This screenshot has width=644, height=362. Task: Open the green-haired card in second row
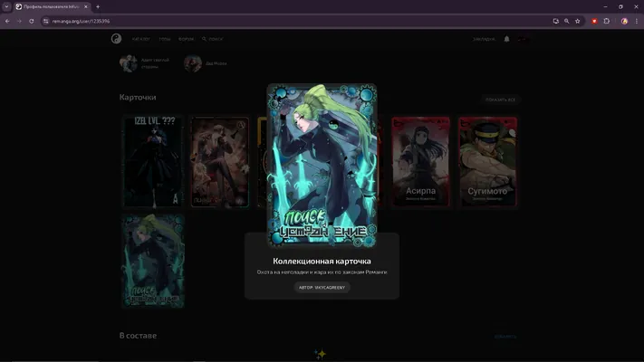(x=153, y=261)
